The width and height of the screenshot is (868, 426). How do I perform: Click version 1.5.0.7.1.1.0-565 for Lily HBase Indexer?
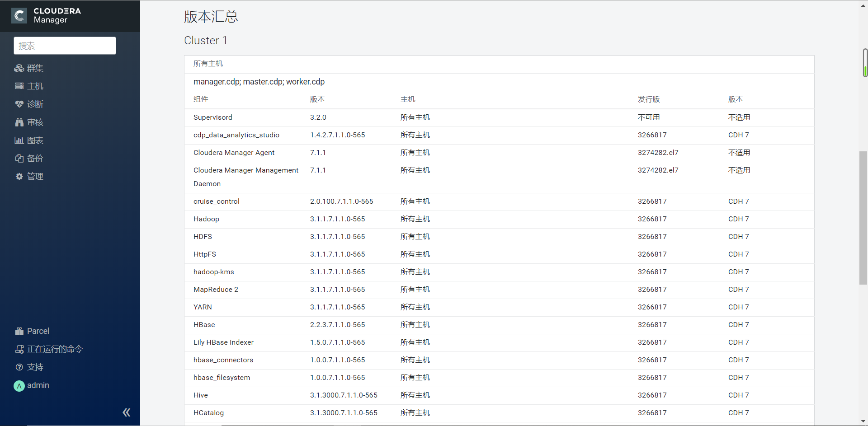coord(338,342)
